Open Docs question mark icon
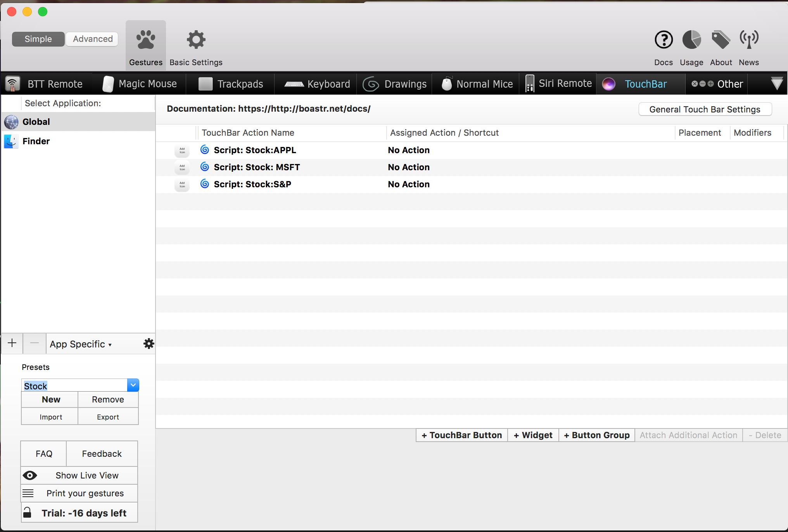The height and width of the screenshot is (532, 788). [x=664, y=40]
